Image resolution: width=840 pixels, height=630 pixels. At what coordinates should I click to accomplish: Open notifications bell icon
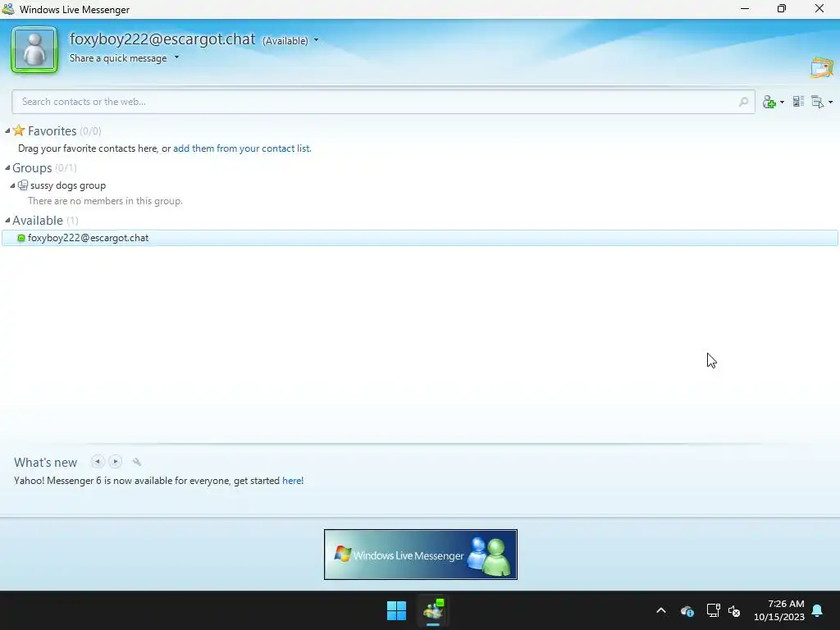(x=818, y=610)
